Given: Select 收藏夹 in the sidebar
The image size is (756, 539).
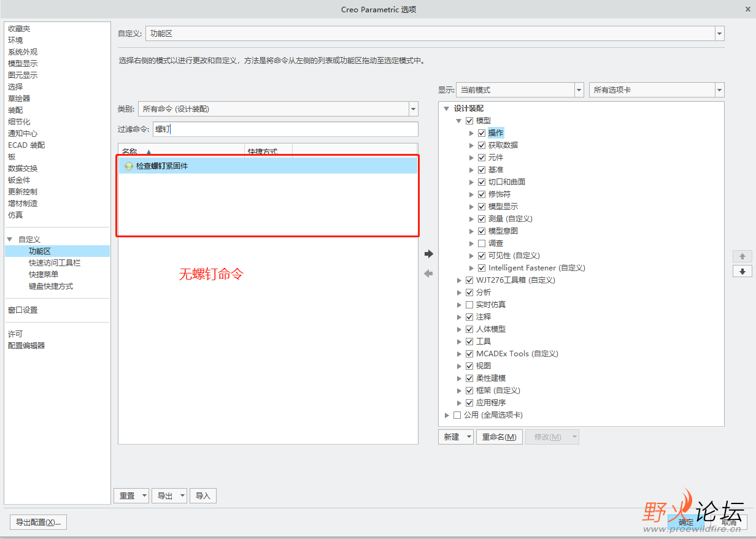Looking at the screenshot, I should [x=19, y=29].
